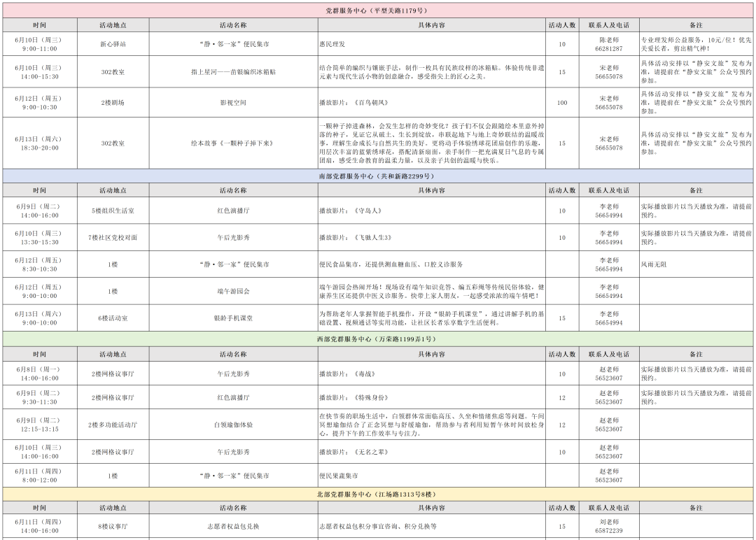This screenshot has height=540, width=756.
Task: Select the 2楼剧场 location cell
Action: [113, 103]
